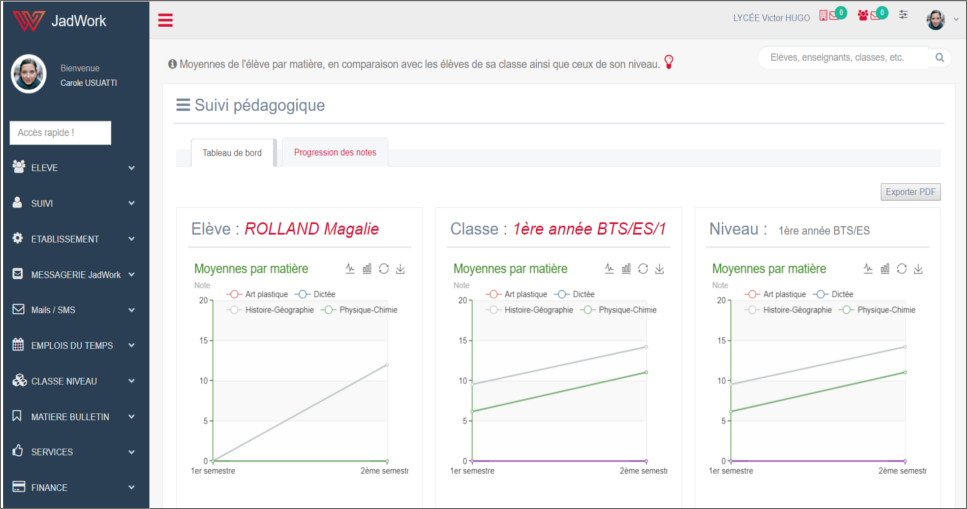Image resolution: width=967 pixels, height=509 pixels.
Task: Toggle Art plastique series in Classe chart
Action: [x=516, y=294]
